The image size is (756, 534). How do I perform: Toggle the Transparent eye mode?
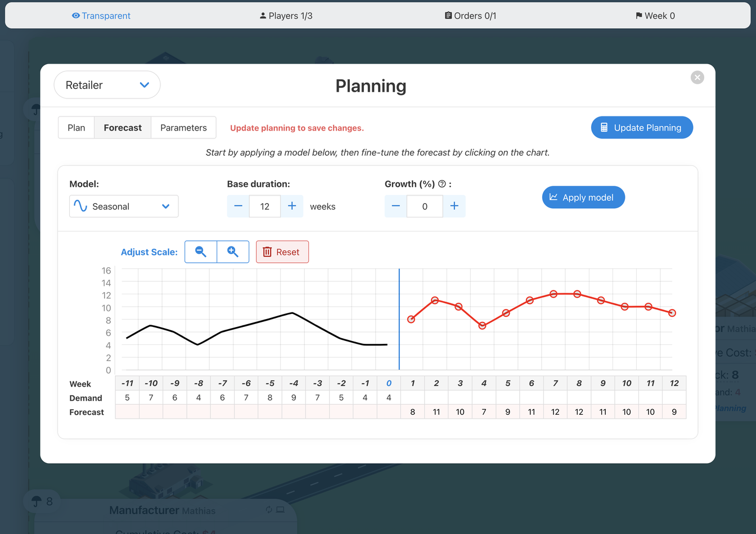pyautogui.click(x=101, y=16)
